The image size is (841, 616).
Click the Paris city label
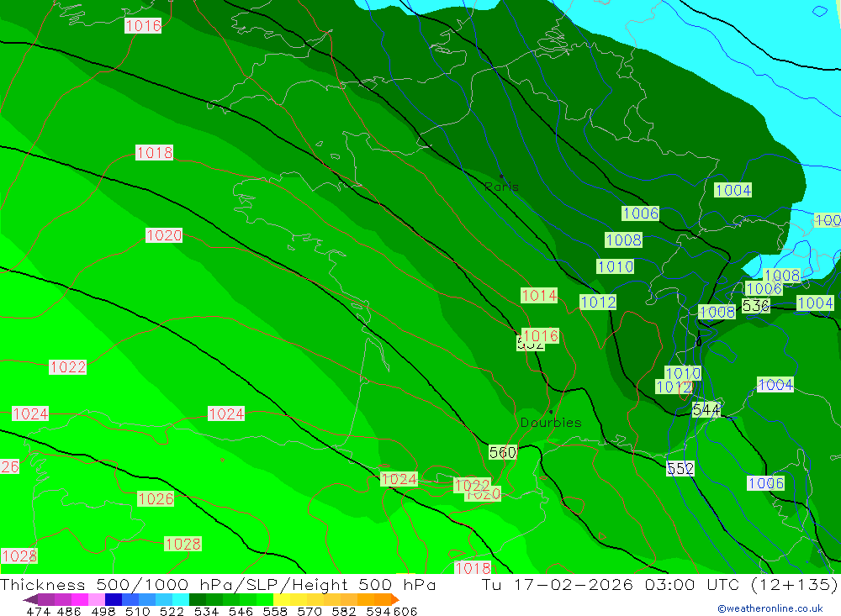coord(501,187)
